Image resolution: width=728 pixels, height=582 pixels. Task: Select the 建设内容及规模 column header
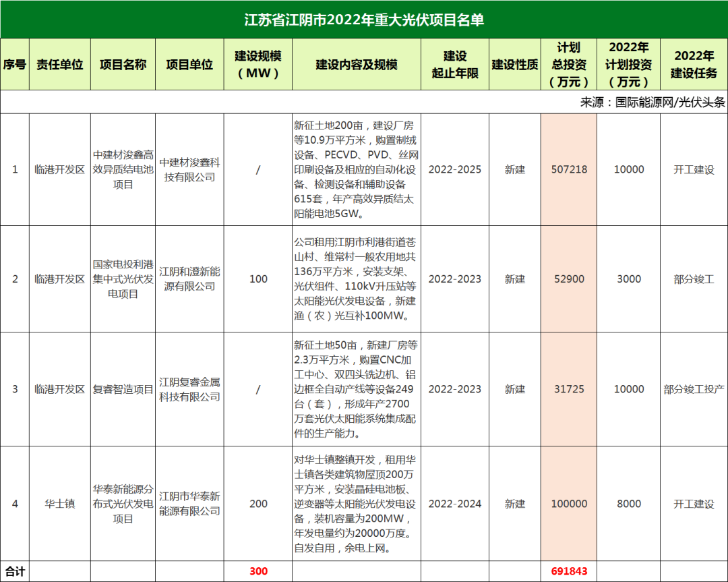[x=357, y=64]
